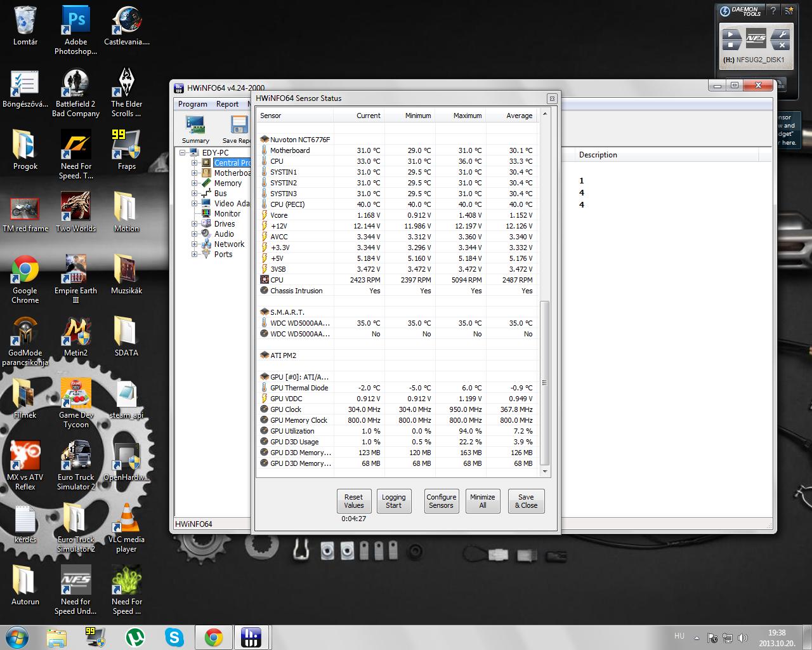Click the HWiNFO64 taskbar button

(x=252, y=637)
